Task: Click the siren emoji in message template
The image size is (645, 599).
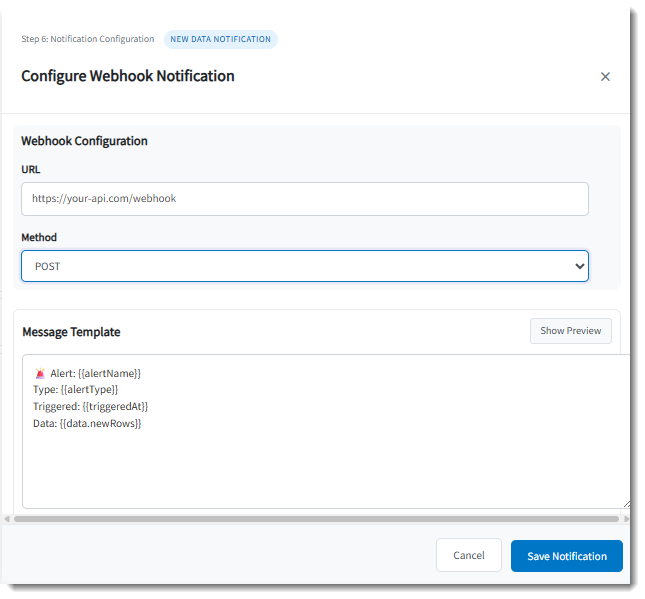Action: (40, 373)
